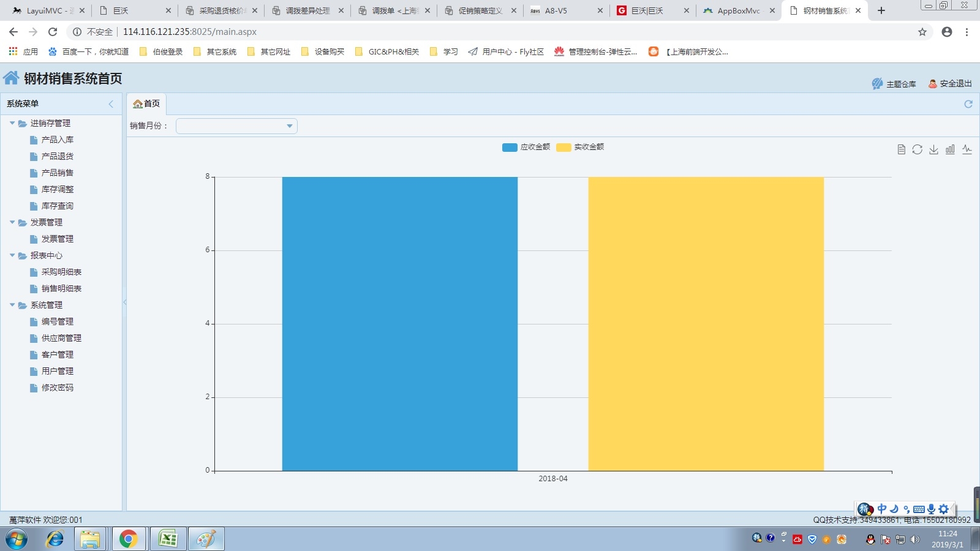Collapse the 报表中心 tree folder
Image resolution: width=980 pixels, height=551 pixels.
pyautogui.click(x=12, y=255)
